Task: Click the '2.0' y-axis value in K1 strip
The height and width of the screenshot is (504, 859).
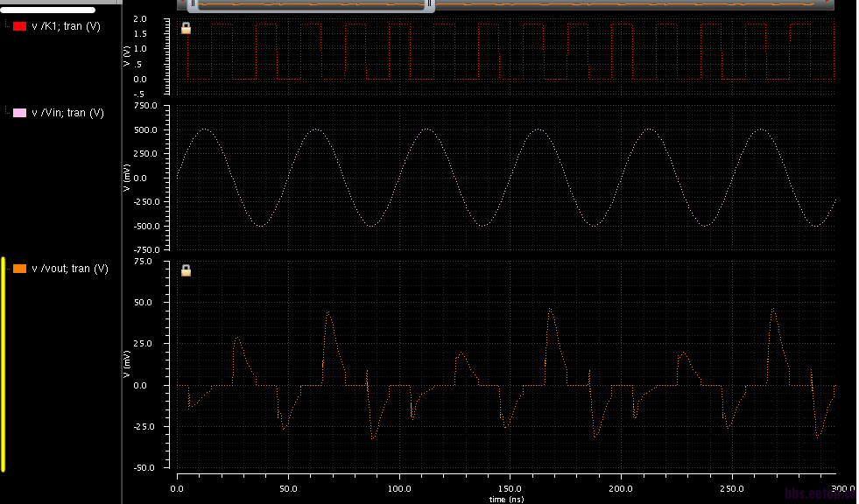Action: coord(140,18)
